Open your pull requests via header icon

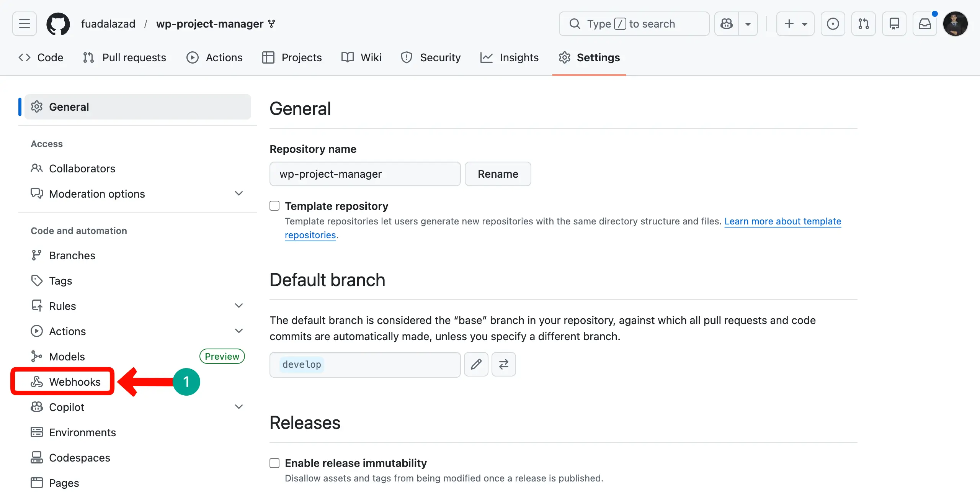coord(864,24)
